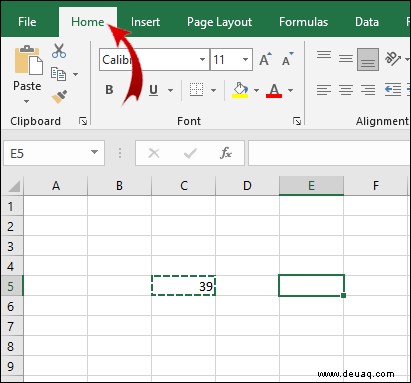Screen dimensions: 411x383
Task: Apply yellow fill color bucket
Action: tap(240, 90)
